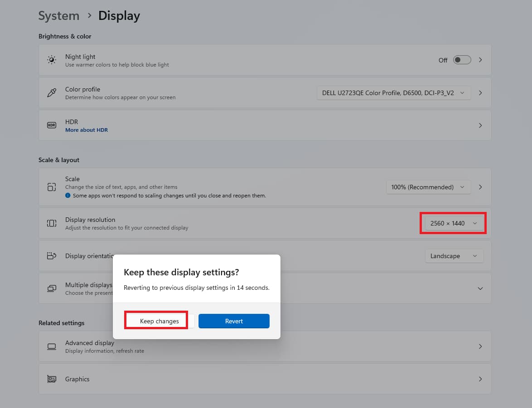Open the Landscape orientation dropdown
The height and width of the screenshot is (408, 532).
click(x=454, y=256)
